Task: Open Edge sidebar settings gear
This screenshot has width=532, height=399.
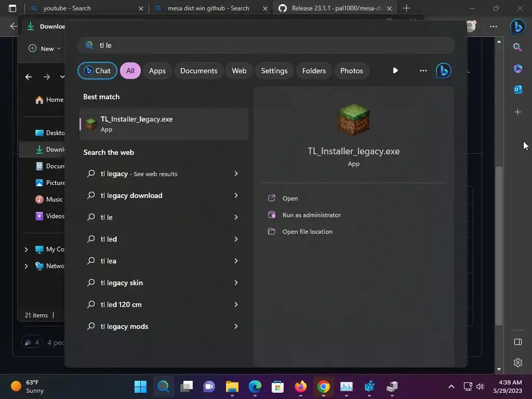Action: click(x=518, y=363)
